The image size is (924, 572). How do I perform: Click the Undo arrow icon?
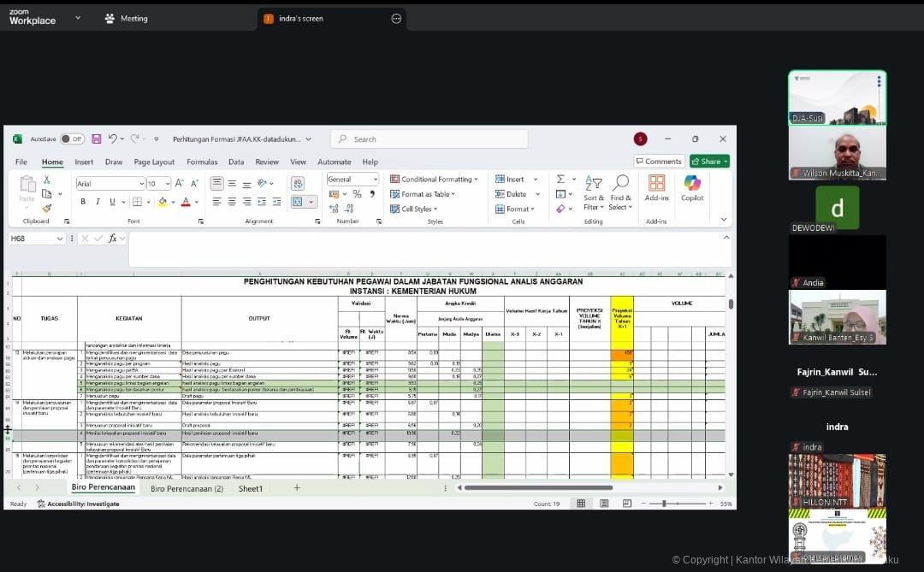(112, 139)
